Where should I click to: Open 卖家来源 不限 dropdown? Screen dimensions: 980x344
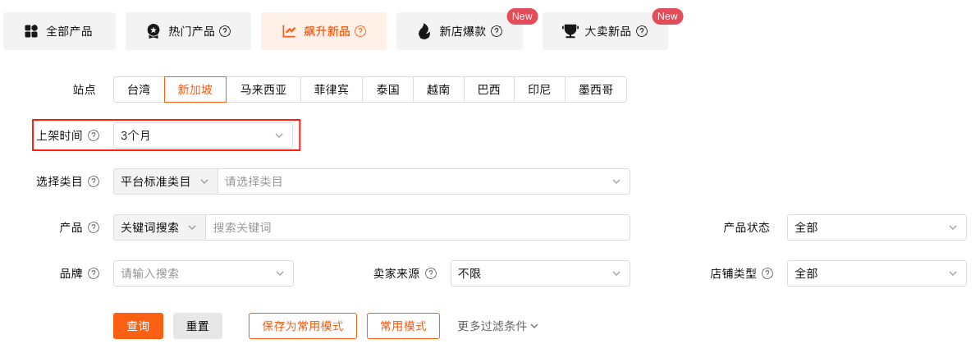[x=540, y=273]
